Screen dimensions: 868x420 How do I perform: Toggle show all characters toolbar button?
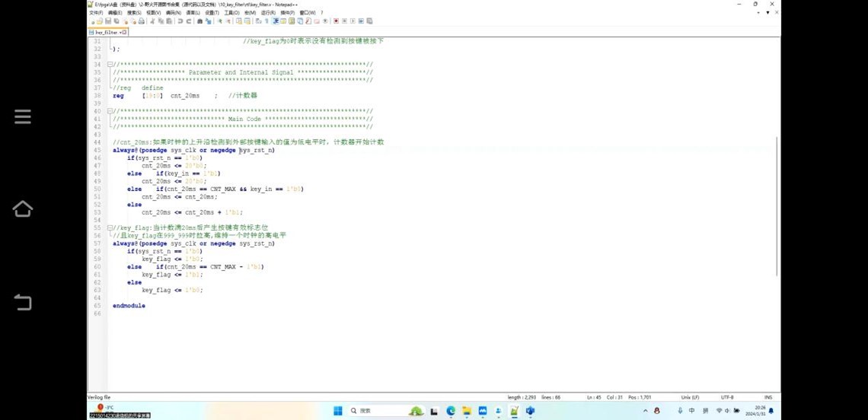pyautogui.click(x=266, y=21)
